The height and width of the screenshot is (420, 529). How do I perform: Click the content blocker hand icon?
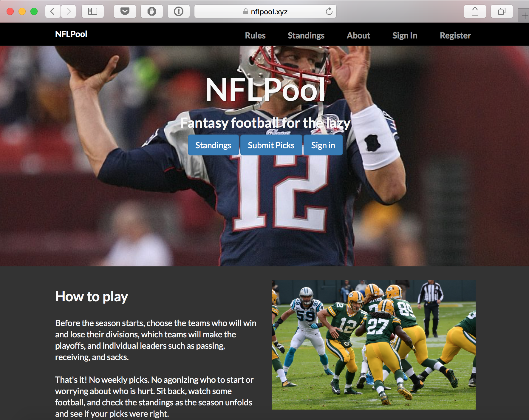[x=152, y=11]
